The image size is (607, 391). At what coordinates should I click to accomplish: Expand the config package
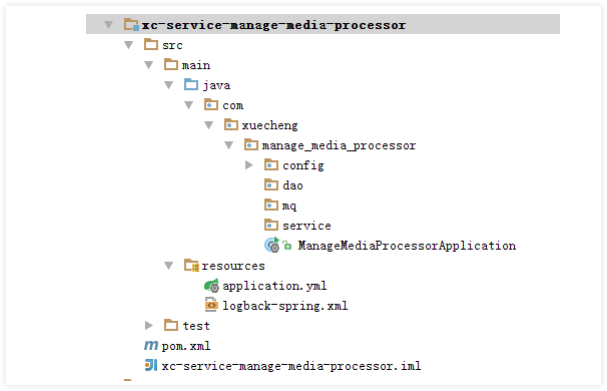click(x=249, y=165)
